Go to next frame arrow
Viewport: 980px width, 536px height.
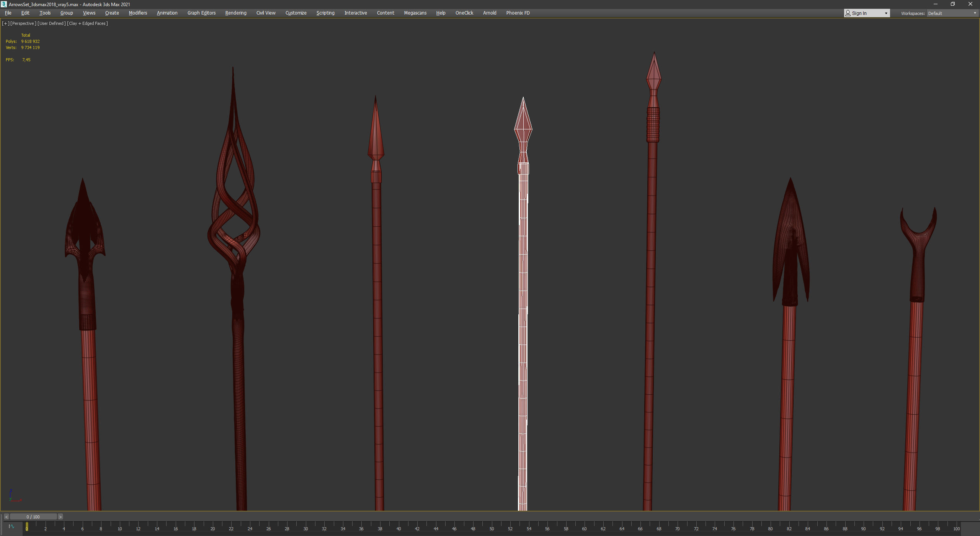tap(60, 517)
